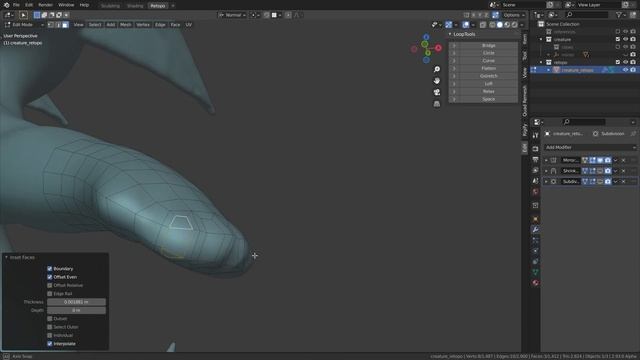Open Output properties tab icon

(536, 160)
